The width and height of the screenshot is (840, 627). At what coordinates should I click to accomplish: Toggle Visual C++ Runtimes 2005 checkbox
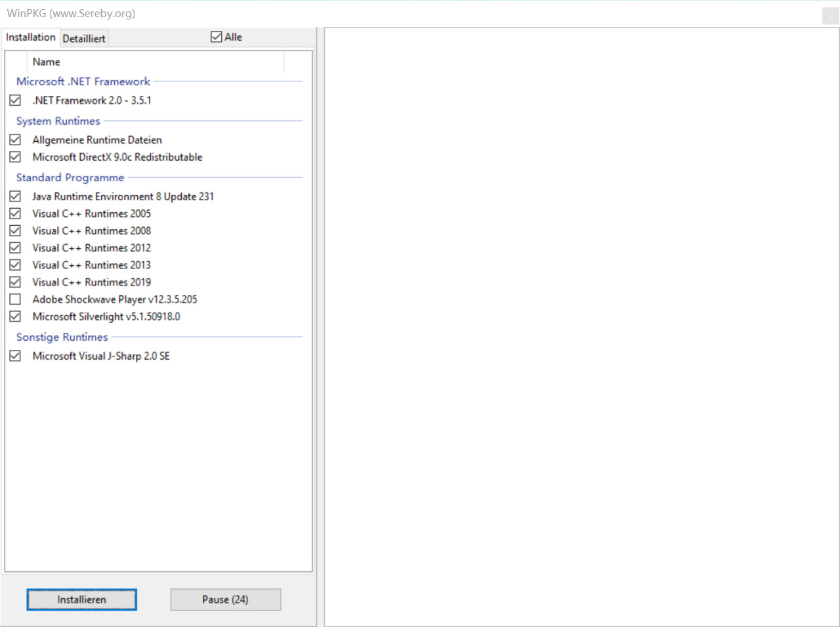coord(15,213)
